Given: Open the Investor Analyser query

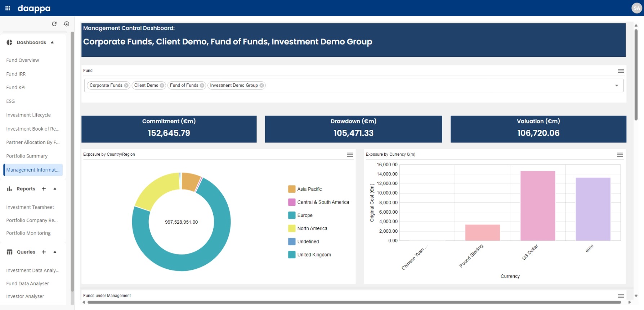Looking at the screenshot, I should tap(25, 296).
